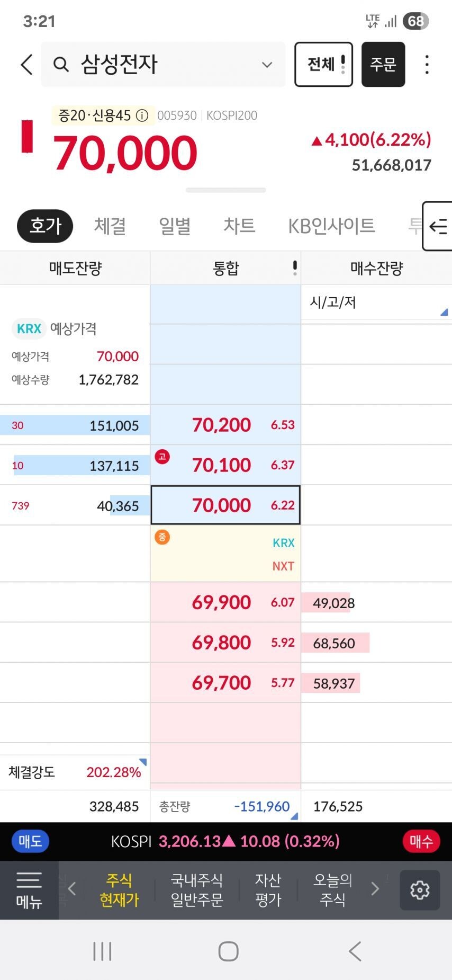Select the 69,900 bid price row
452x980 pixels.
[x=225, y=602]
